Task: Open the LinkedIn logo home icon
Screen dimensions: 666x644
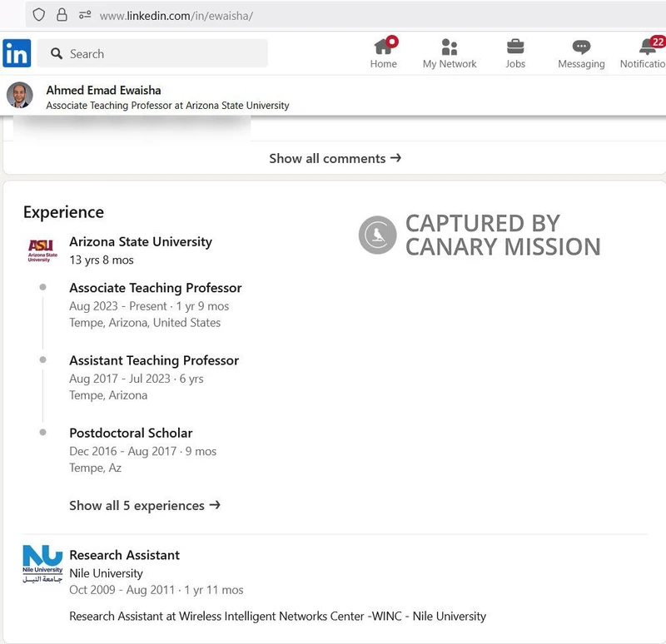Action: (x=17, y=53)
